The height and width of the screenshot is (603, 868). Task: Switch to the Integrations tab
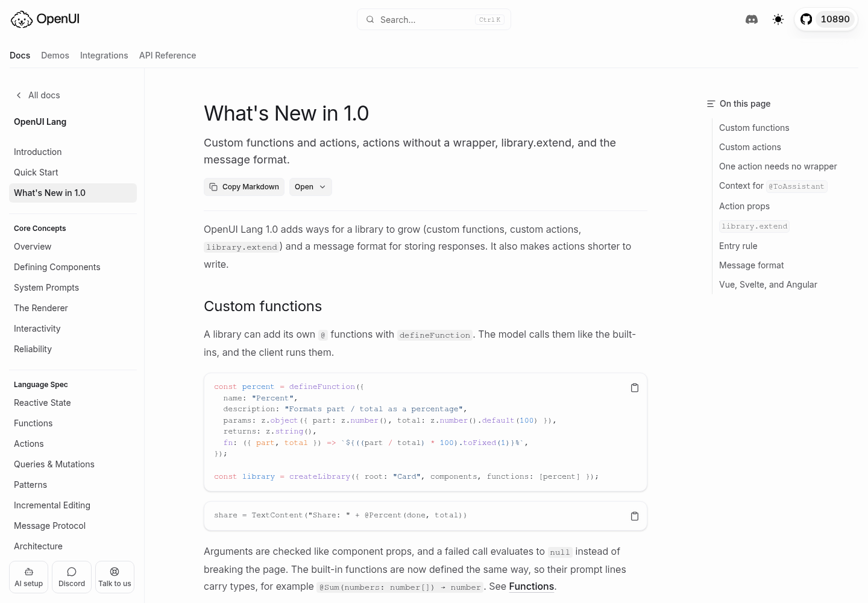[x=104, y=55]
